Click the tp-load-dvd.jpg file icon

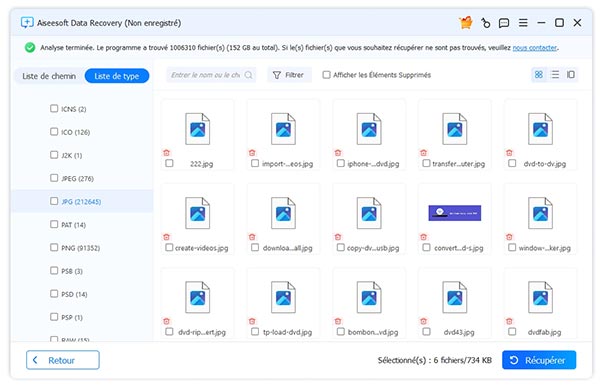(283, 297)
